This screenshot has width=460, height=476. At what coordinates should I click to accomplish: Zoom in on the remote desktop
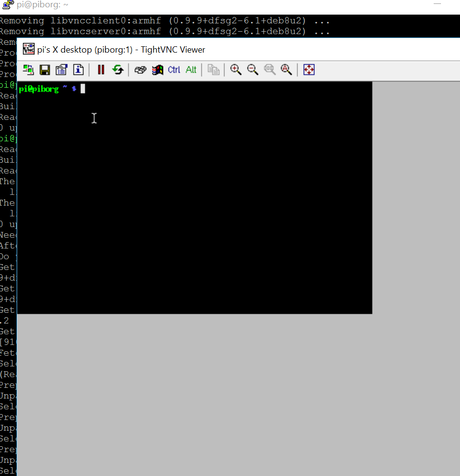[x=236, y=70]
